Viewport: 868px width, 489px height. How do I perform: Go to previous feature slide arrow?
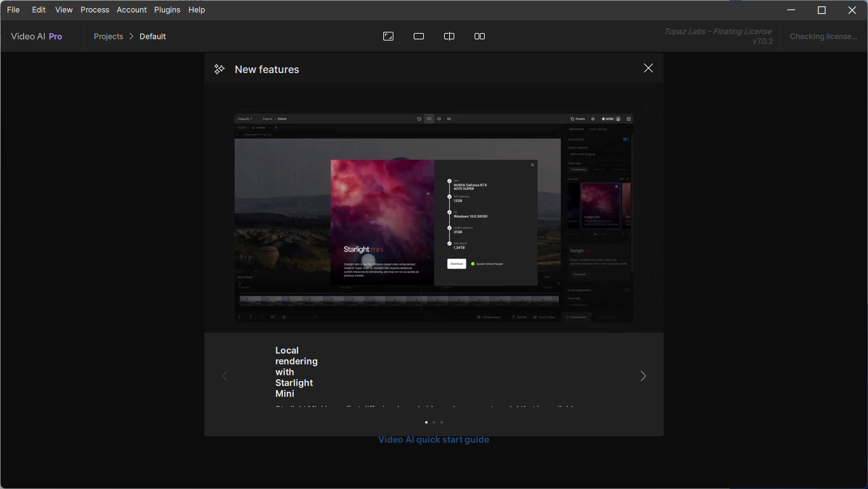click(x=225, y=376)
